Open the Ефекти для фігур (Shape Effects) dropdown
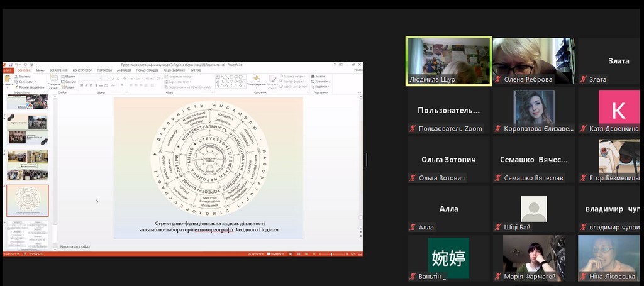The height and width of the screenshot is (286, 644). 294,87
